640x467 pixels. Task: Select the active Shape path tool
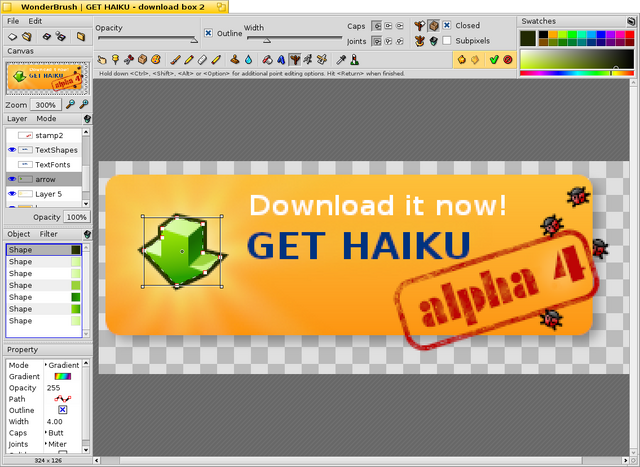pos(294,60)
